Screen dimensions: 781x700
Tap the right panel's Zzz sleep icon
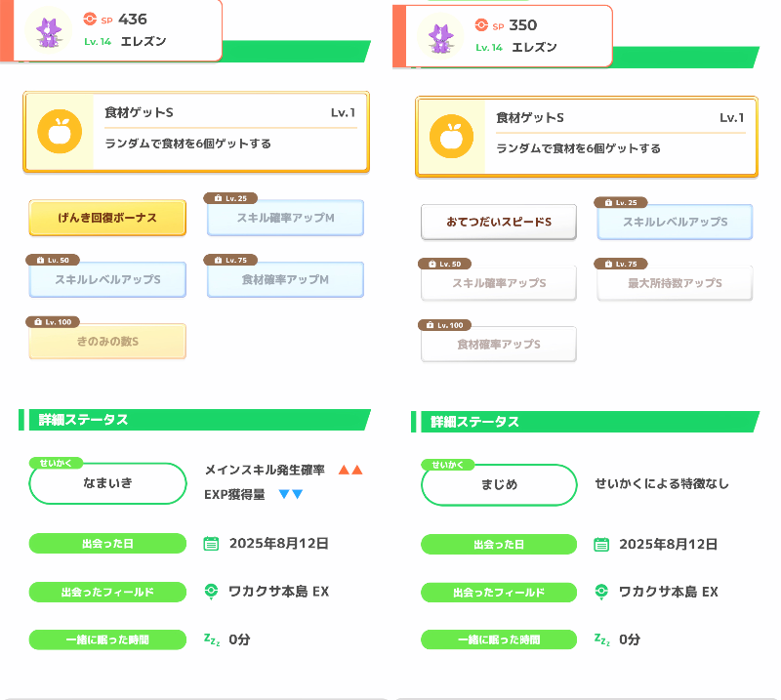601,639
